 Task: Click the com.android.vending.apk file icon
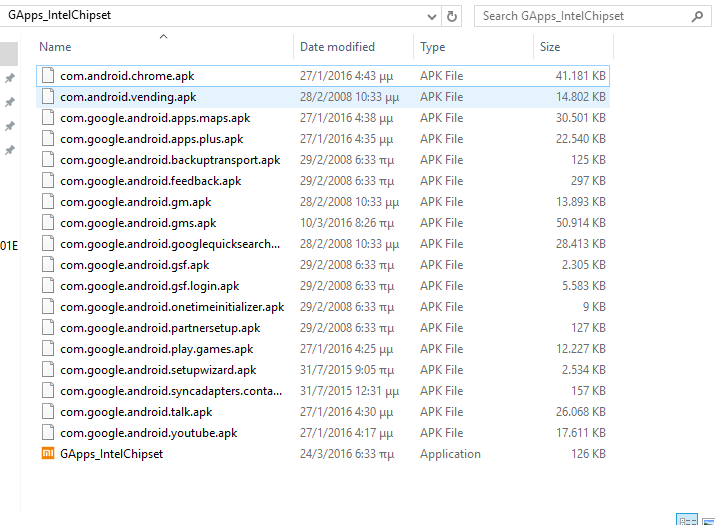pos(48,97)
